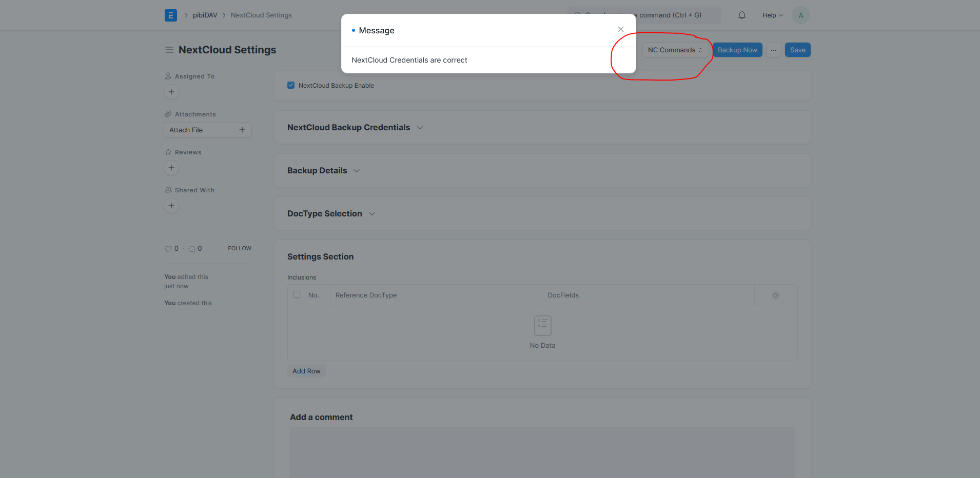Click the comment count icon
Viewport: 980px width, 478px height.
(192, 249)
